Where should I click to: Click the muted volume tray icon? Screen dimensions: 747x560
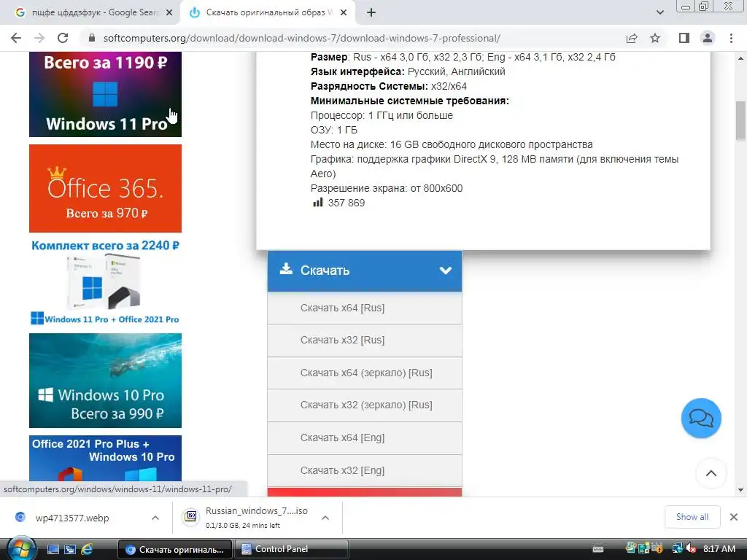pyautogui.click(x=690, y=548)
